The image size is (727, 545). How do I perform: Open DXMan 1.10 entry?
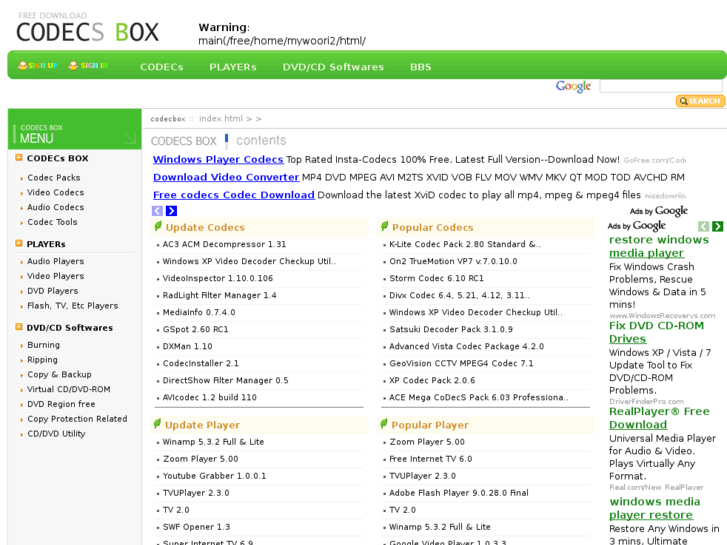coord(187,346)
